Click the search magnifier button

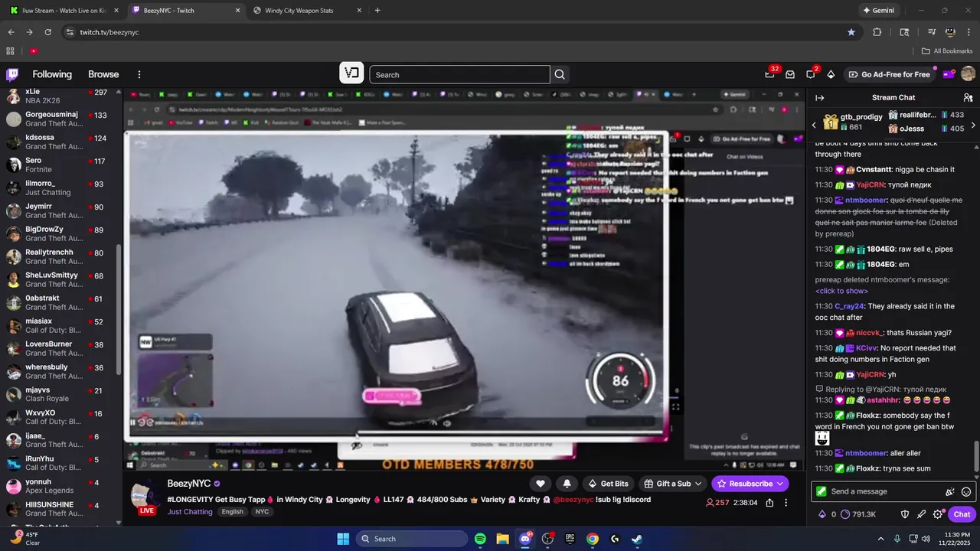(560, 74)
